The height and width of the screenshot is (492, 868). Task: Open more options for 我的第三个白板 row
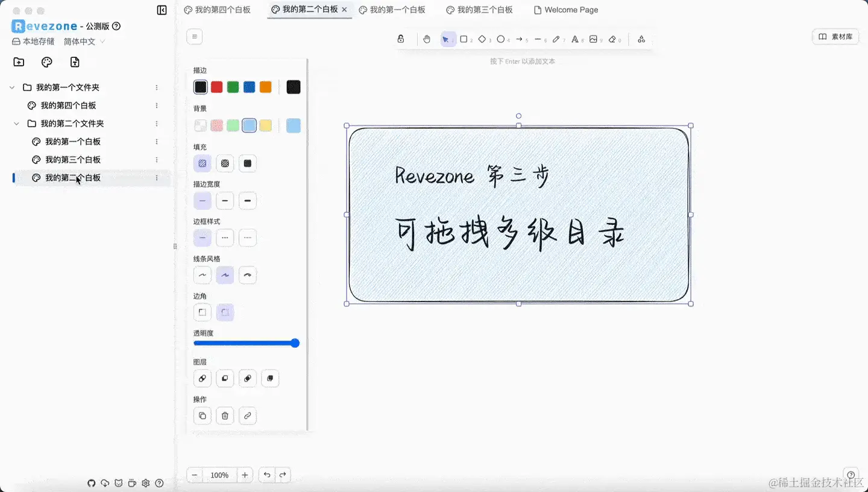coord(157,160)
